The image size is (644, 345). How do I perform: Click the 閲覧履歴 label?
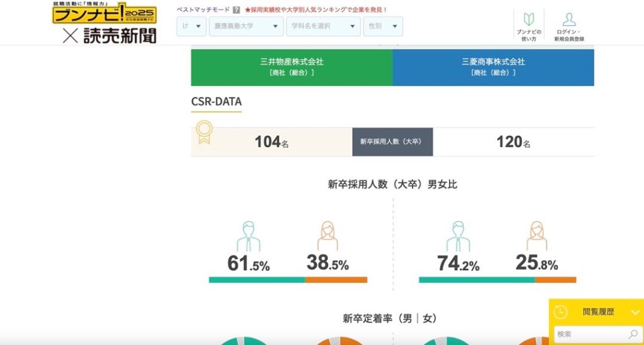coord(599,312)
